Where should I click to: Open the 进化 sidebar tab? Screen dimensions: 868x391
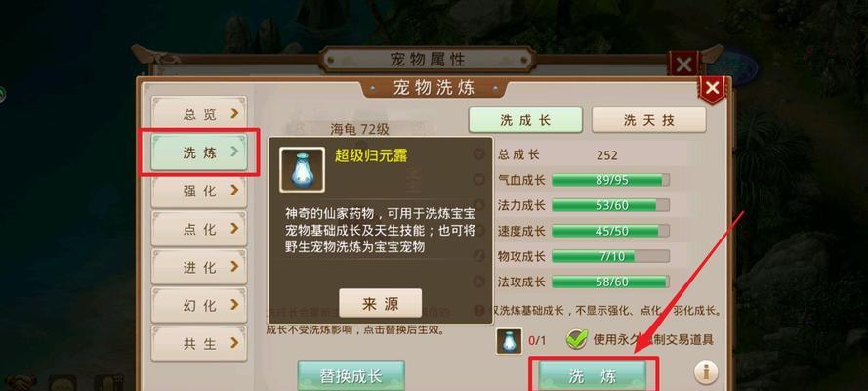[x=199, y=267]
